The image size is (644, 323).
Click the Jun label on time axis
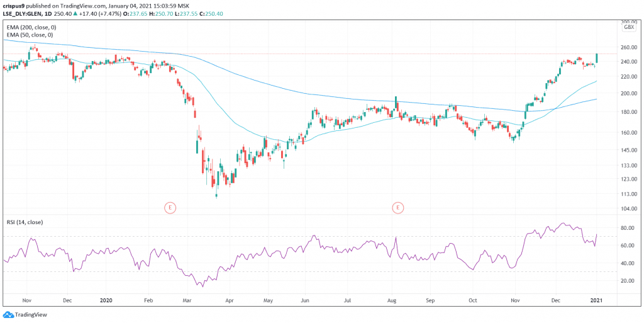tap(306, 300)
